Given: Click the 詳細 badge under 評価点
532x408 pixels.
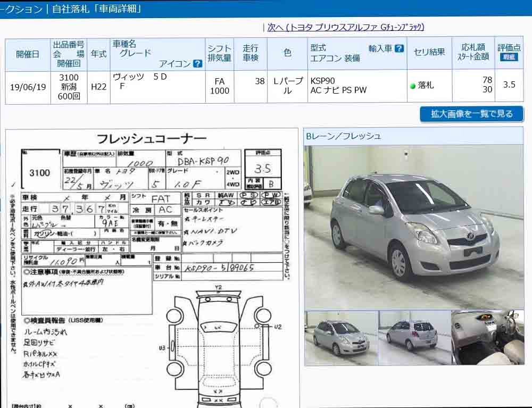Looking at the screenshot, I should [509, 57].
